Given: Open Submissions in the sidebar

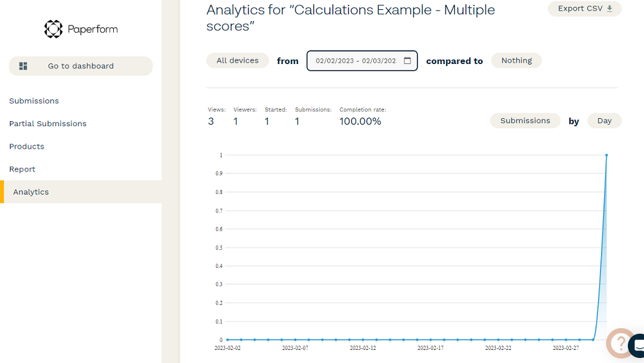Looking at the screenshot, I should pos(34,101).
